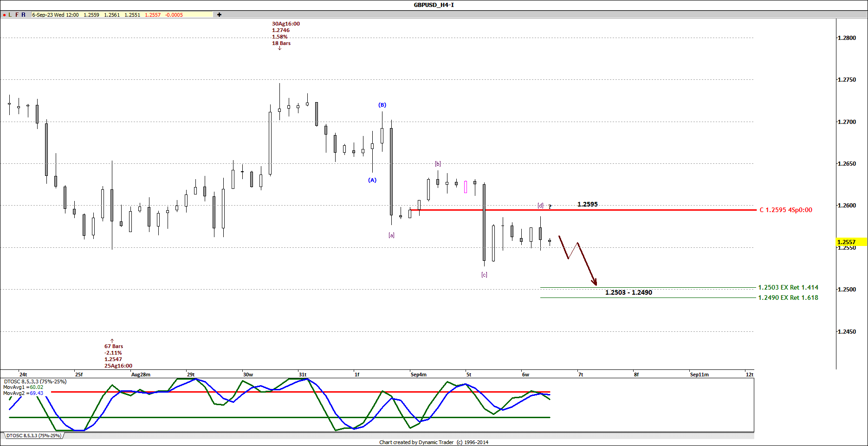Select the dark red projection arrow
Image resolution: width=868 pixels, height=446 pixels.
click(x=586, y=263)
